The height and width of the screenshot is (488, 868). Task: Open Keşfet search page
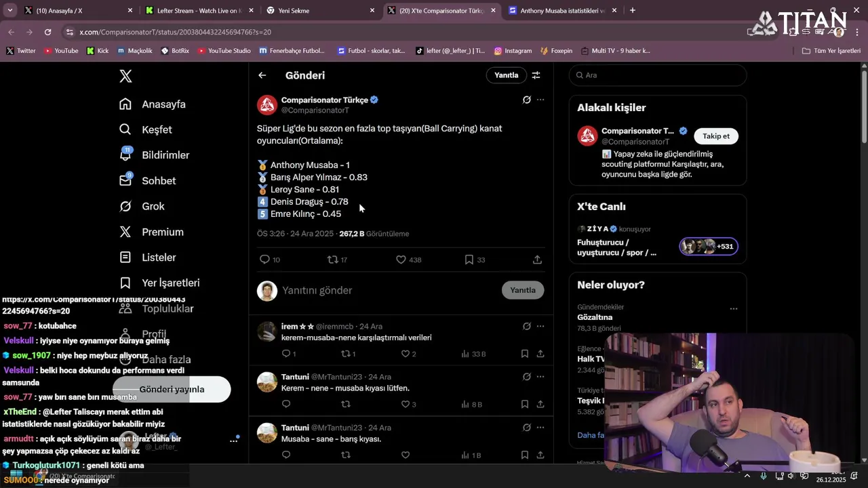146,129
